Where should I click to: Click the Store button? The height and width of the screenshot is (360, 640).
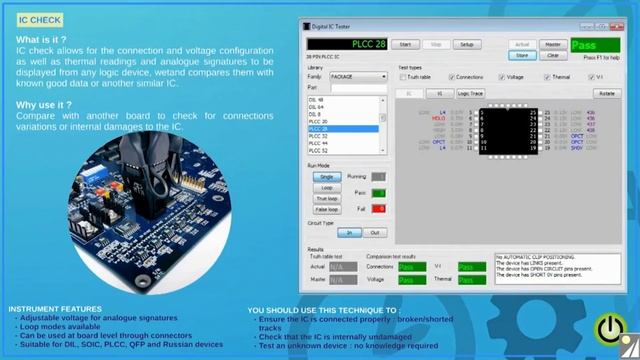[522, 55]
